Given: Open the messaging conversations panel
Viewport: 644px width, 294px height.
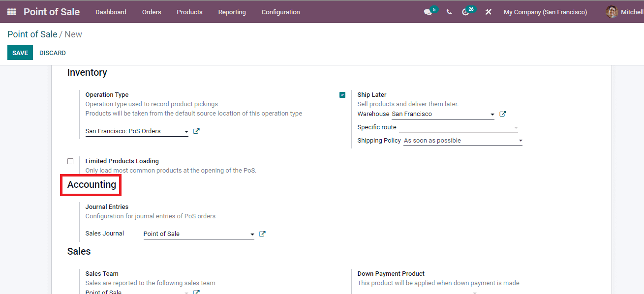Looking at the screenshot, I should tap(428, 11).
